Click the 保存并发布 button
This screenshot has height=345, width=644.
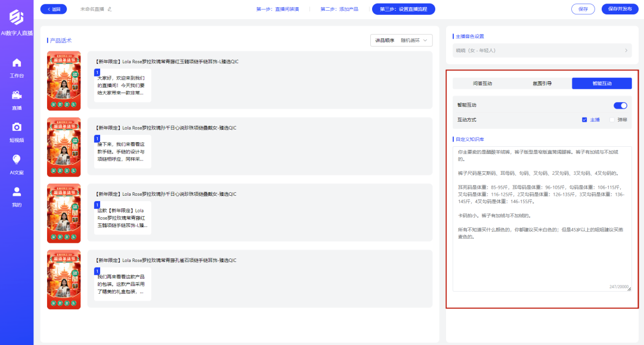[620, 9]
